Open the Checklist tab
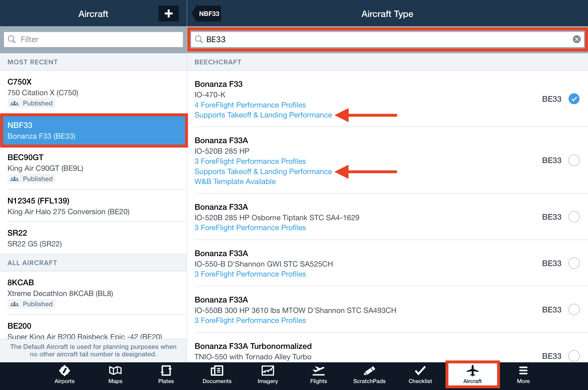The image size is (588, 390). [x=420, y=375]
